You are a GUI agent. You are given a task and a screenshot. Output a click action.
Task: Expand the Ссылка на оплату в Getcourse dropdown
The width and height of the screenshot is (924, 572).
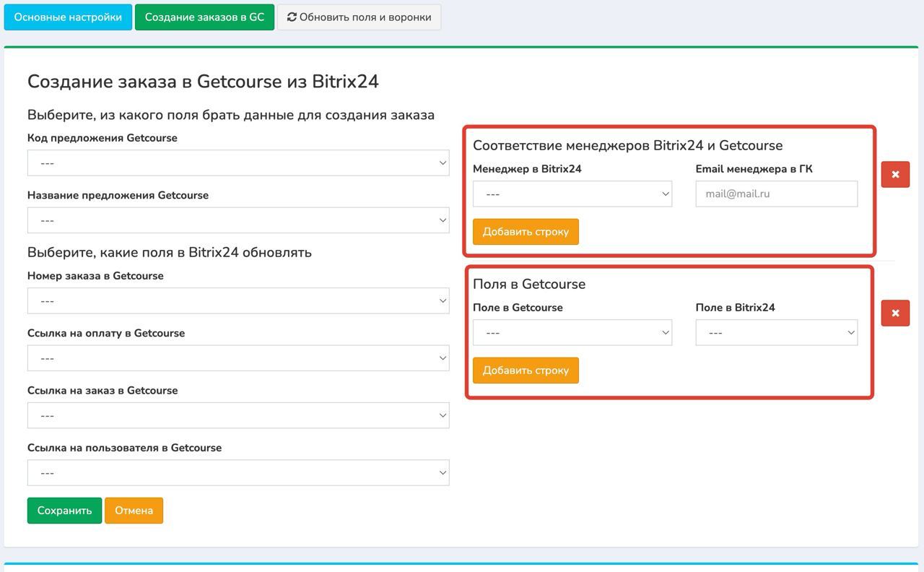click(x=238, y=358)
